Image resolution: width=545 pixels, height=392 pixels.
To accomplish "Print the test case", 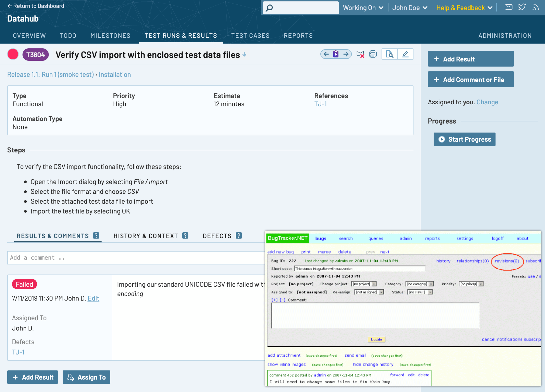I will 373,54.
